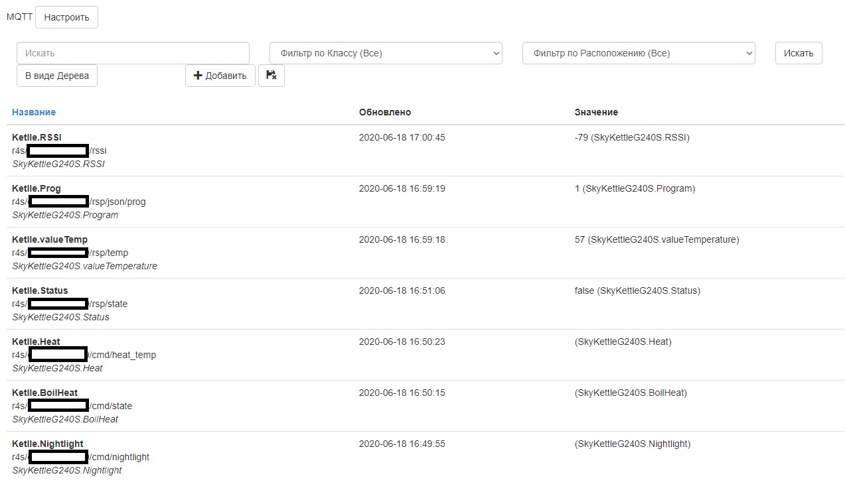Click the flag-with-X icon button

(271, 76)
